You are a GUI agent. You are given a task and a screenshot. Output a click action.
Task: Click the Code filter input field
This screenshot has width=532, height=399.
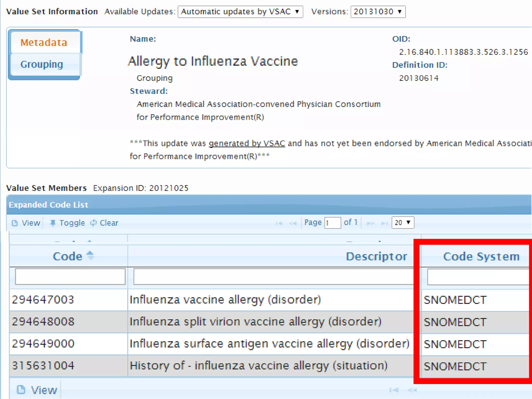tap(70, 277)
